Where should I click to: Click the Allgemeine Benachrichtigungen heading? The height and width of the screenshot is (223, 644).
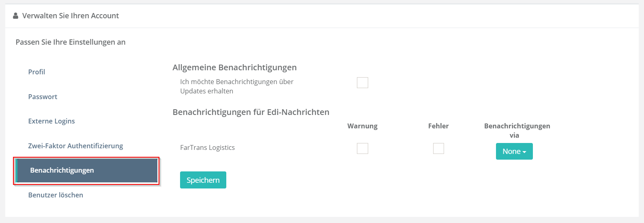tap(234, 67)
